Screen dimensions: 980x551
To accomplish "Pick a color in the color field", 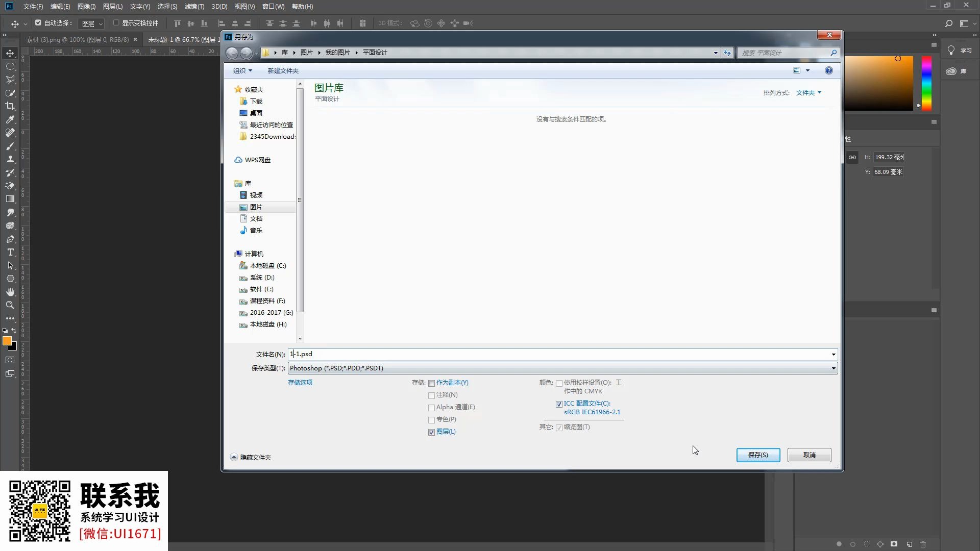I will pos(879,83).
